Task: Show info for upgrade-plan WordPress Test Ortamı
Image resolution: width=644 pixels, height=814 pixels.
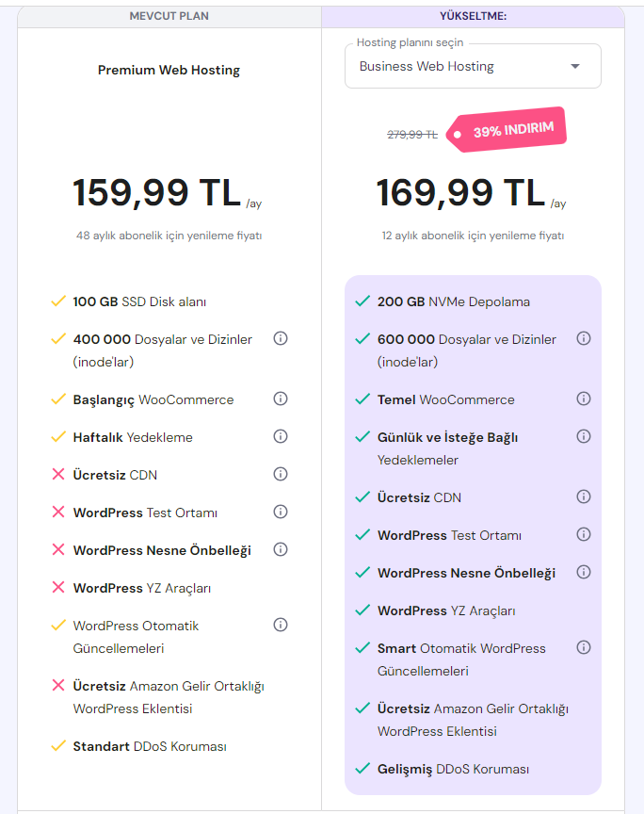Action: [x=584, y=534]
